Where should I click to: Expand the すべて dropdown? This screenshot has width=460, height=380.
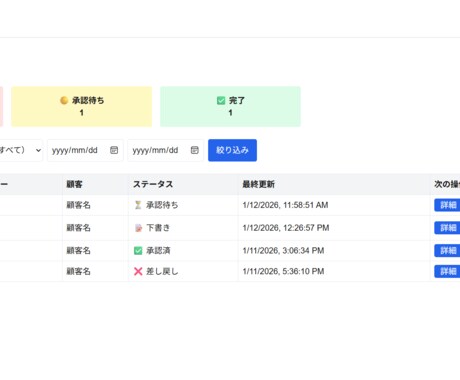point(20,150)
